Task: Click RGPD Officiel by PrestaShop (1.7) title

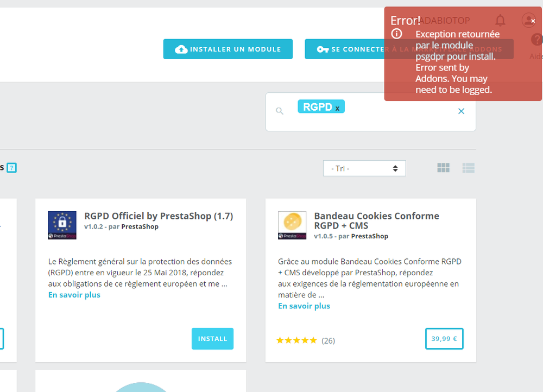Action: (159, 216)
